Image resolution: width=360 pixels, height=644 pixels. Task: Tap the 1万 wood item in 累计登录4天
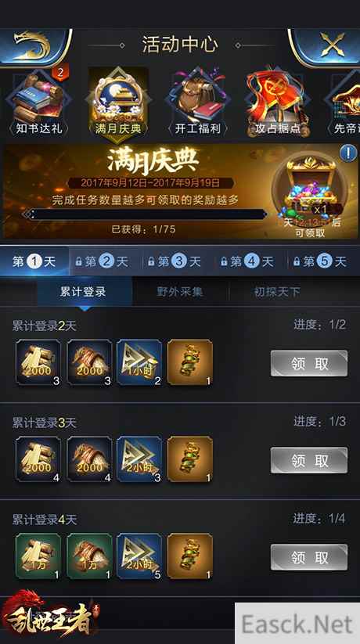click(x=38, y=556)
